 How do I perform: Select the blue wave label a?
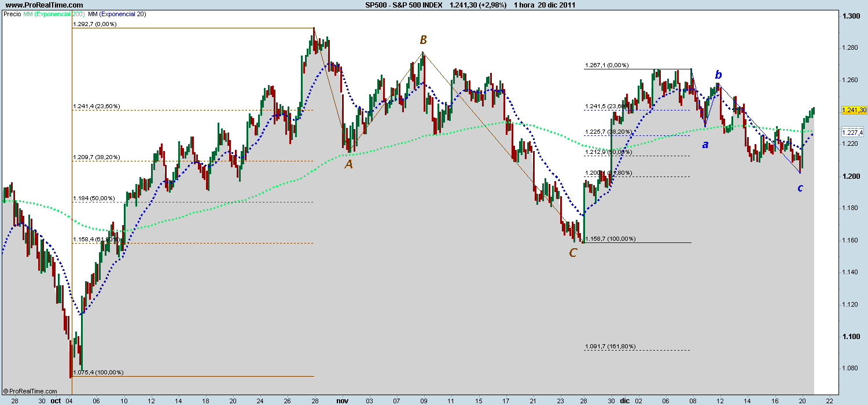705,144
